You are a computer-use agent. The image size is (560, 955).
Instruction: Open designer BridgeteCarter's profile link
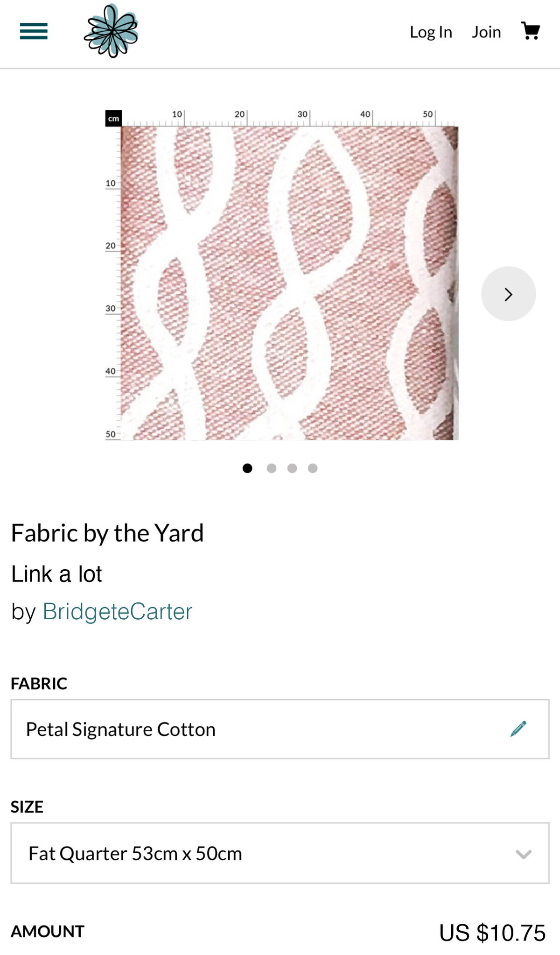click(117, 611)
